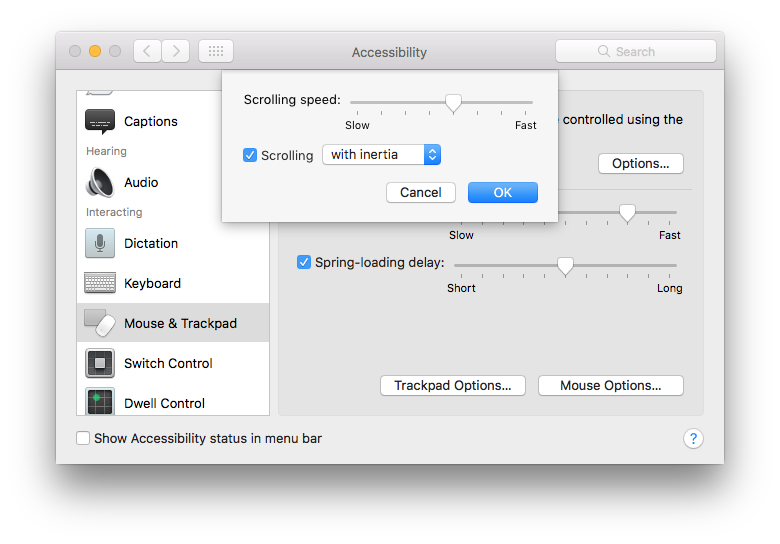Click the Scrolling speed slider handle

click(453, 102)
